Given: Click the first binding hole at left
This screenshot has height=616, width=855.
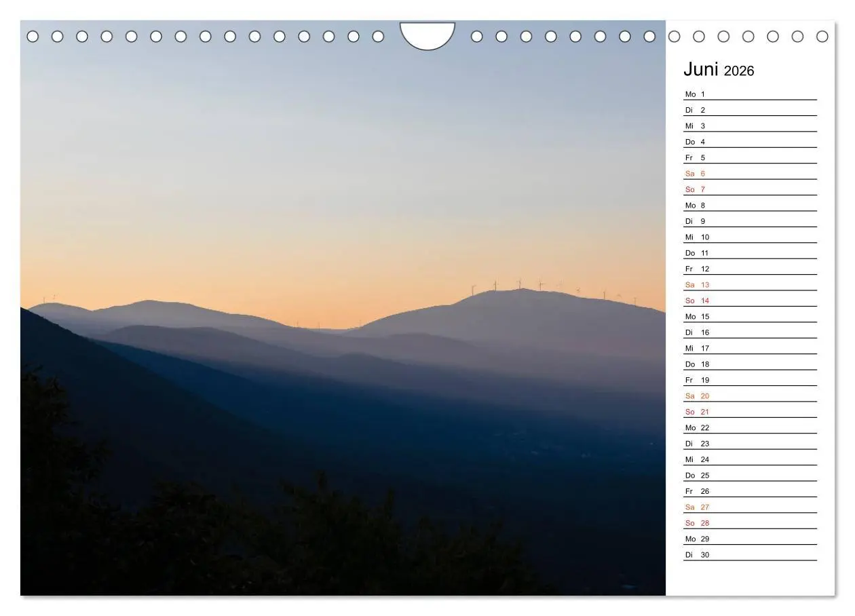Looking at the screenshot, I should pos(33,37).
